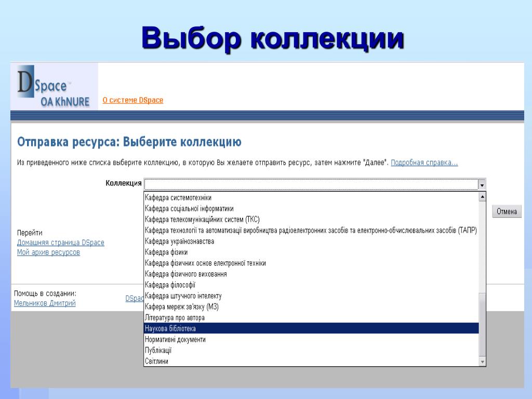Click the DSpace OA KhNURE logo
This screenshot has width=532, height=399.
(x=54, y=86)
